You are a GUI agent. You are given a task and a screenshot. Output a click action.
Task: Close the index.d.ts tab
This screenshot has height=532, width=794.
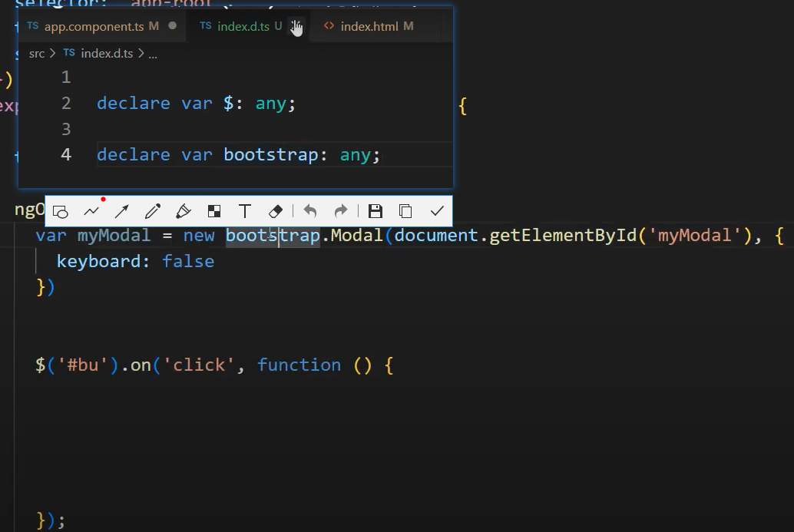[x=296, y=26]
